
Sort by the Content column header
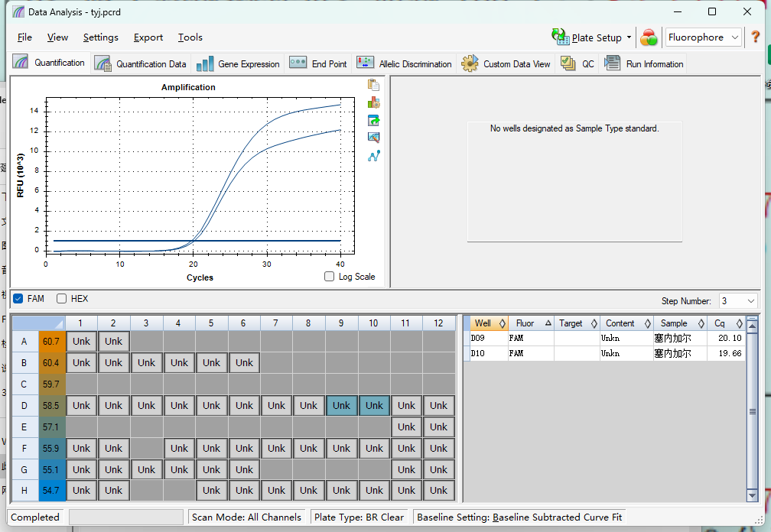click(627, 323)
